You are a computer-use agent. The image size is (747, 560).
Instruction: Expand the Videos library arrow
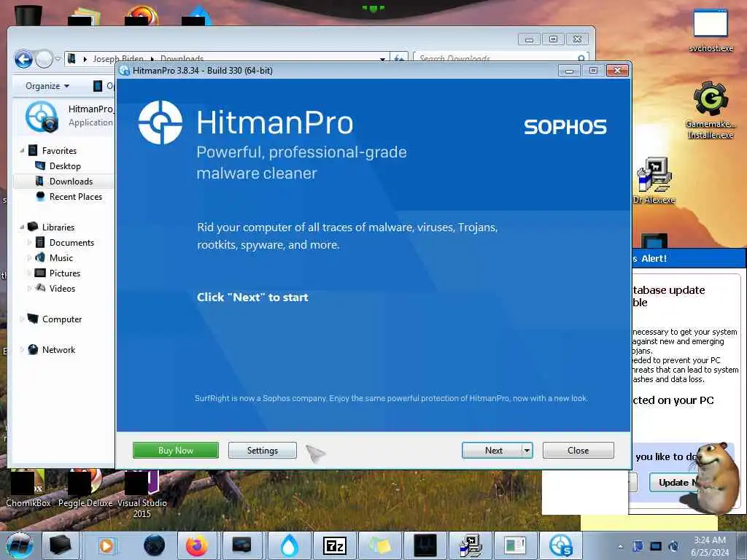pos(29,289)
